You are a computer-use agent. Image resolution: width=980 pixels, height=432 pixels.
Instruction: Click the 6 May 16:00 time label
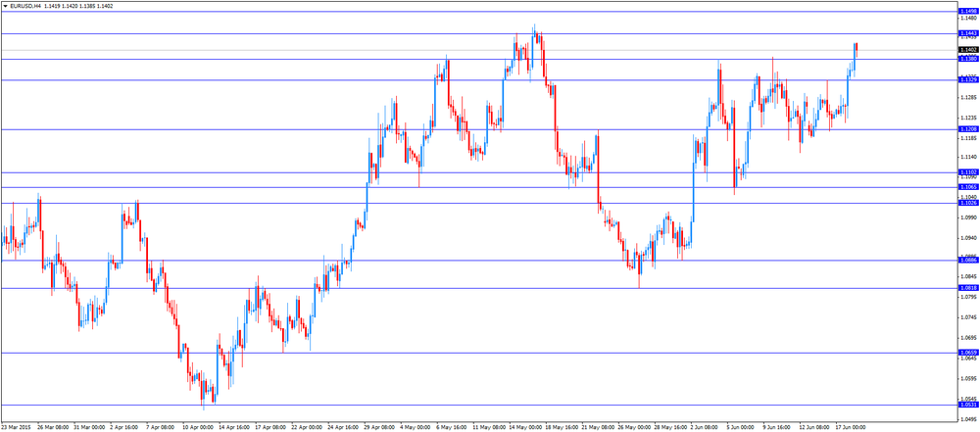(x=450, y=428)
